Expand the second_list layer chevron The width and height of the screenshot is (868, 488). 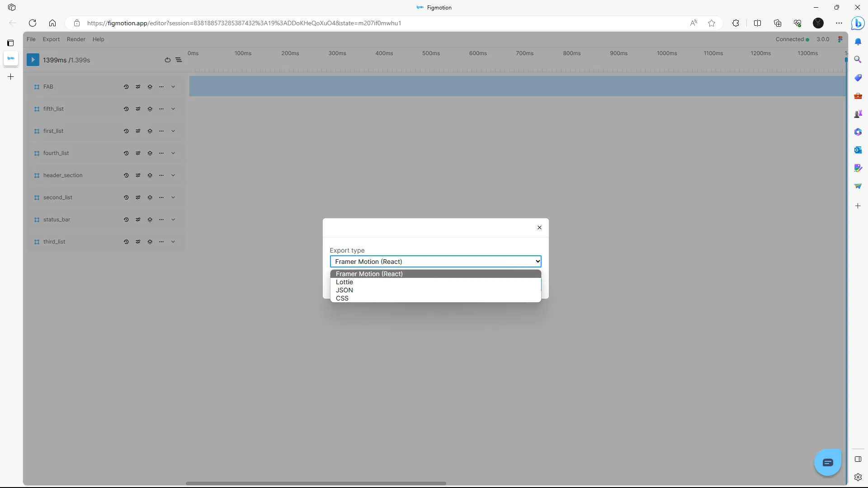(x=173, y=197)
